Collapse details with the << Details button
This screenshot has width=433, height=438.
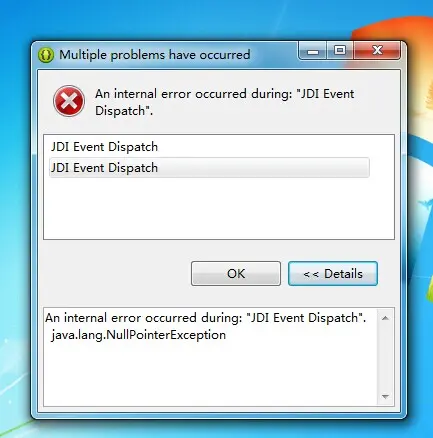coord(333,274)
